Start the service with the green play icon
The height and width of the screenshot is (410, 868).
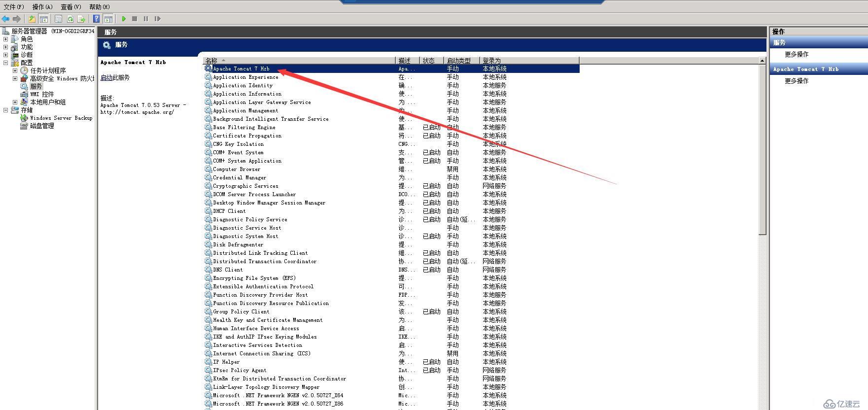[x=124, y=19]
